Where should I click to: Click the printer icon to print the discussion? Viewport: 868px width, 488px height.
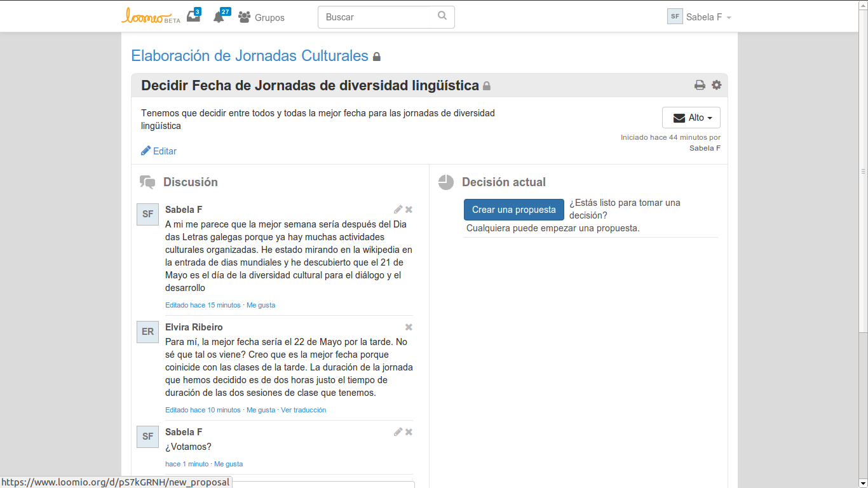700,85
